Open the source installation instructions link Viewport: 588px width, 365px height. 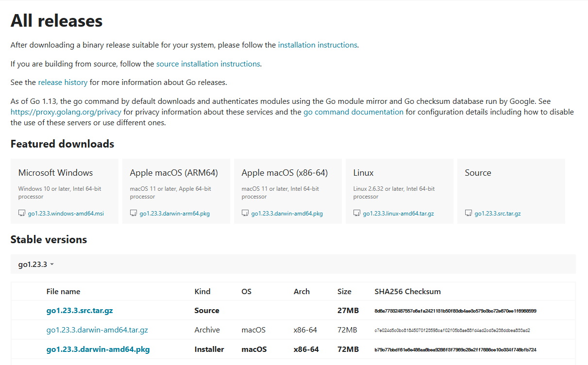pos(208,64)
